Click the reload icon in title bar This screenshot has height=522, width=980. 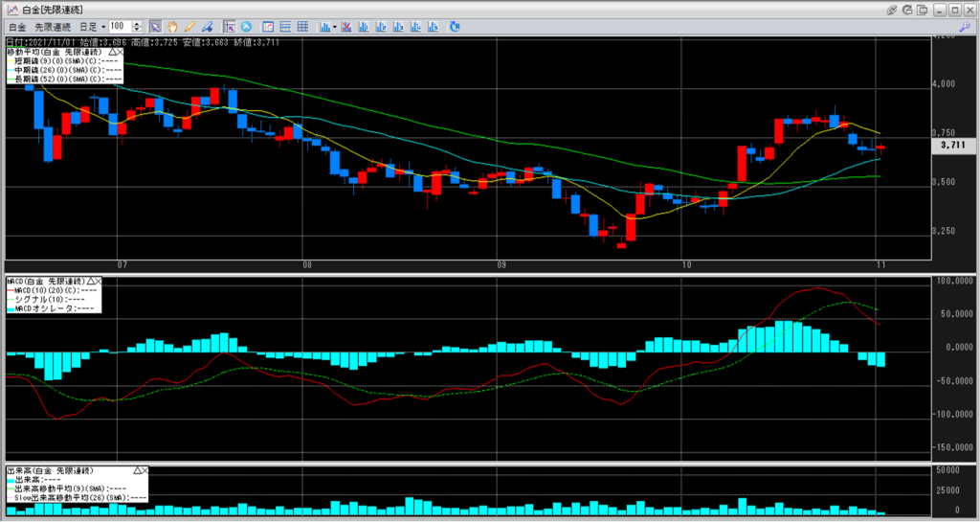(905, 9)
